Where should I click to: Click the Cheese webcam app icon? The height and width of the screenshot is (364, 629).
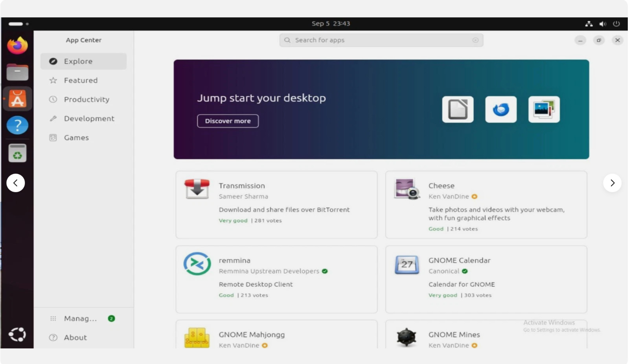coord(407,189)
